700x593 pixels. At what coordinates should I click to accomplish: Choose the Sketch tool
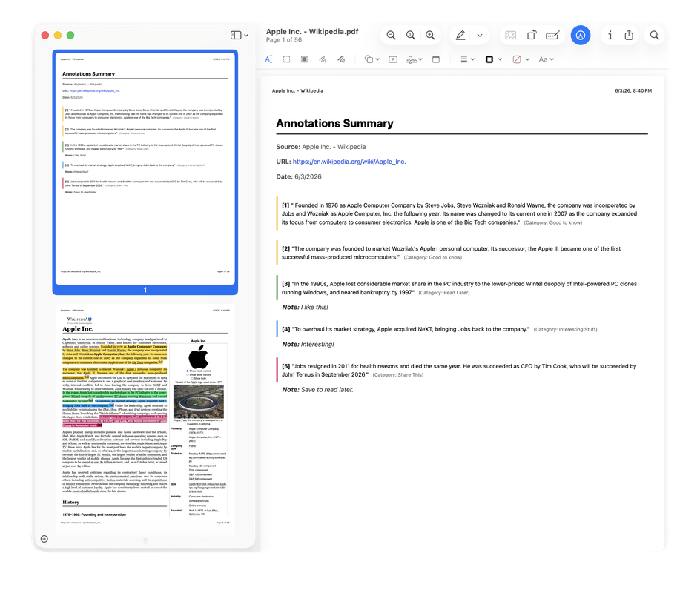point(323,59)
